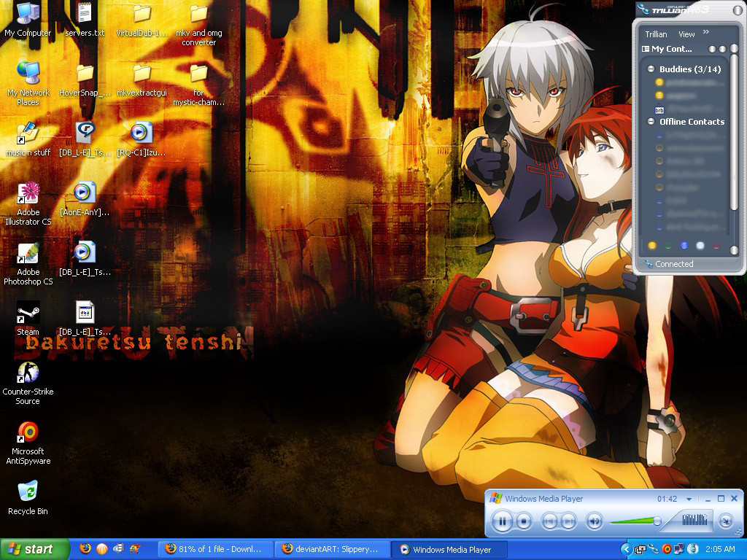Skip to next track in Media Player
The image size is (747, 560).
click(568, 521)
